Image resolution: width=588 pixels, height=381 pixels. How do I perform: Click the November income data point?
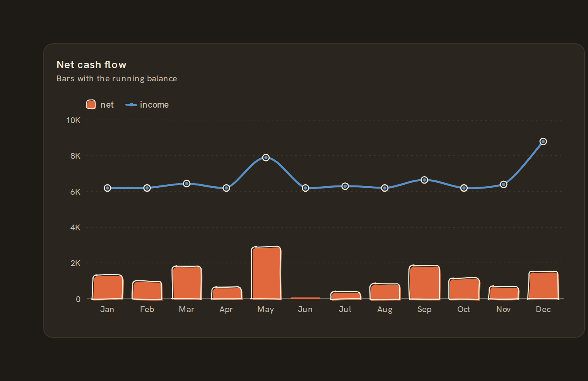click(504, 184)
